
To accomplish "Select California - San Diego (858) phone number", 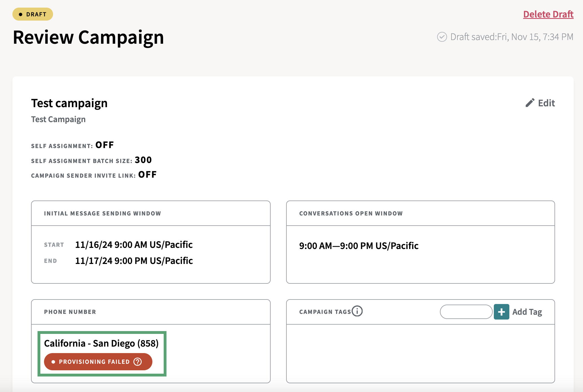I will tap(101, 343).
